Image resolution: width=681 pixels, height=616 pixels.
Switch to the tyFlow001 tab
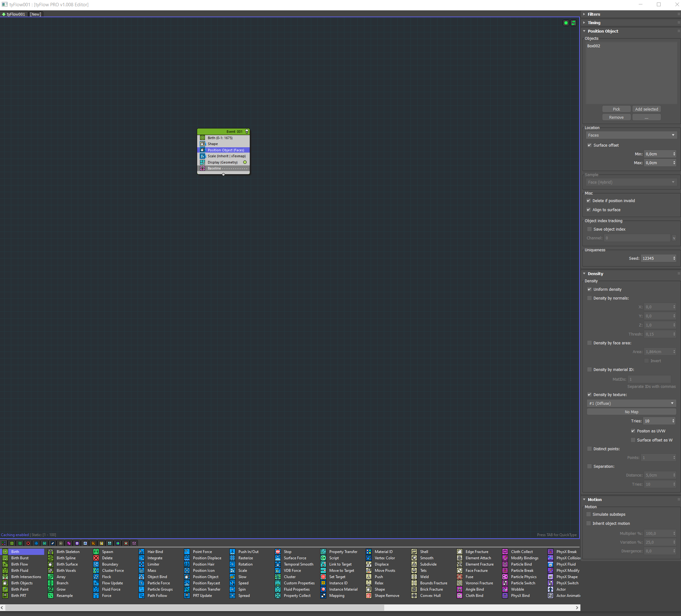13,14
